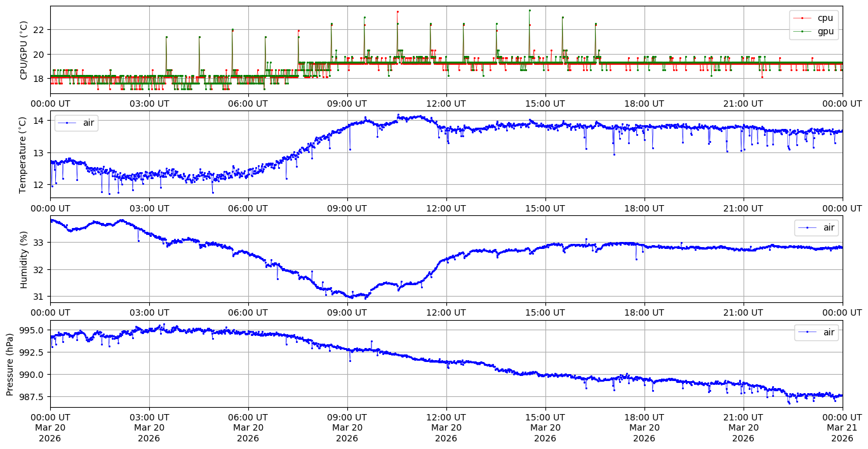Image resolution: width=868 pixels, height=449 pixels.
Task: Select the Humidity (%) y-axis label
Action: click(24, 259)
